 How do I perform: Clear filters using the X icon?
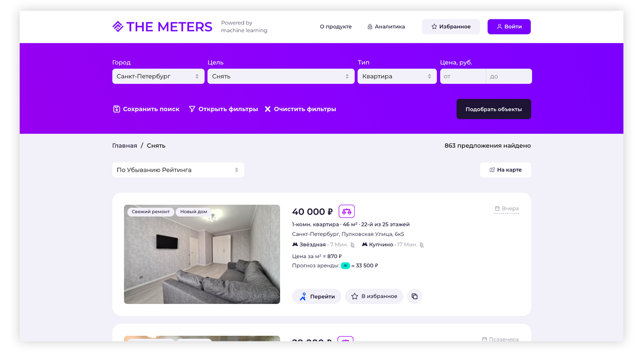(x=267, y=109)
